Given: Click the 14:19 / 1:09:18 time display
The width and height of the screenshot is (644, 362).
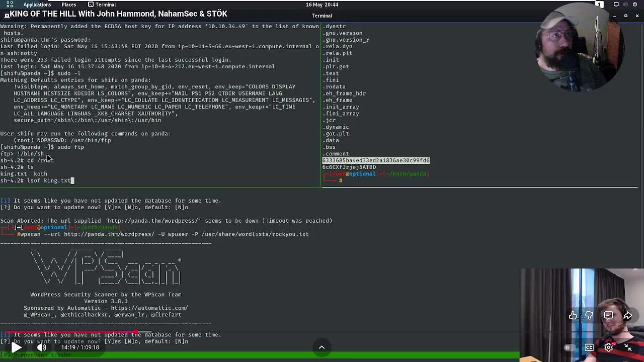Looking at the screenshot, I should tap(80, 347).
